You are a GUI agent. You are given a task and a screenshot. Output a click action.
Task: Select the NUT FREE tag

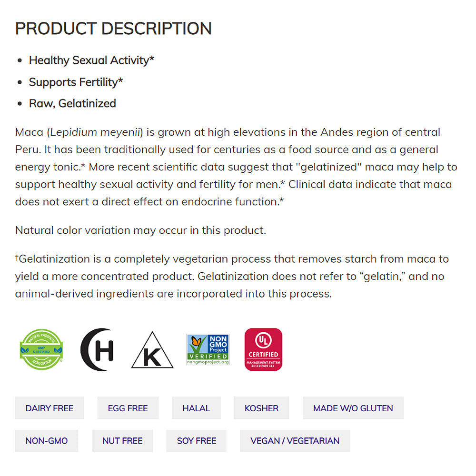point(122,441)
